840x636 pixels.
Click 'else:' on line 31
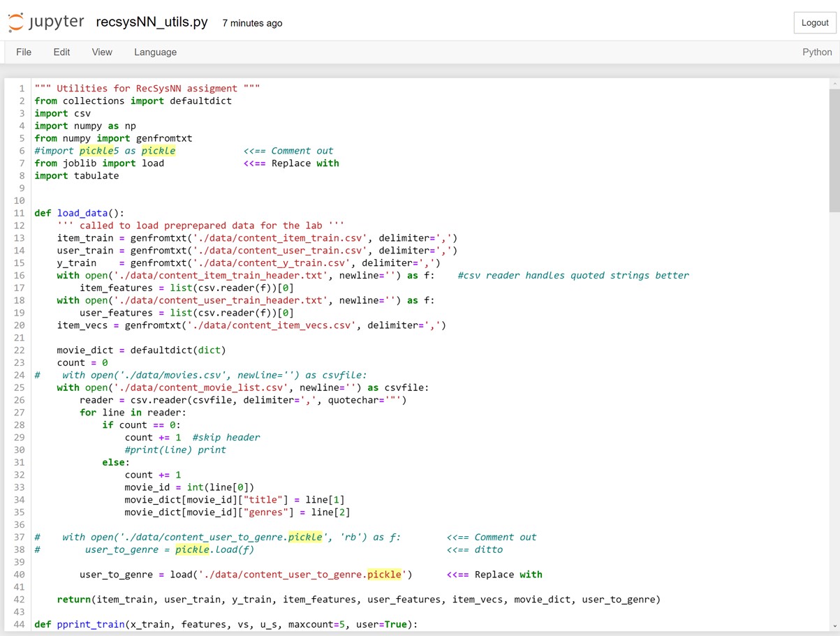point(116,462)
